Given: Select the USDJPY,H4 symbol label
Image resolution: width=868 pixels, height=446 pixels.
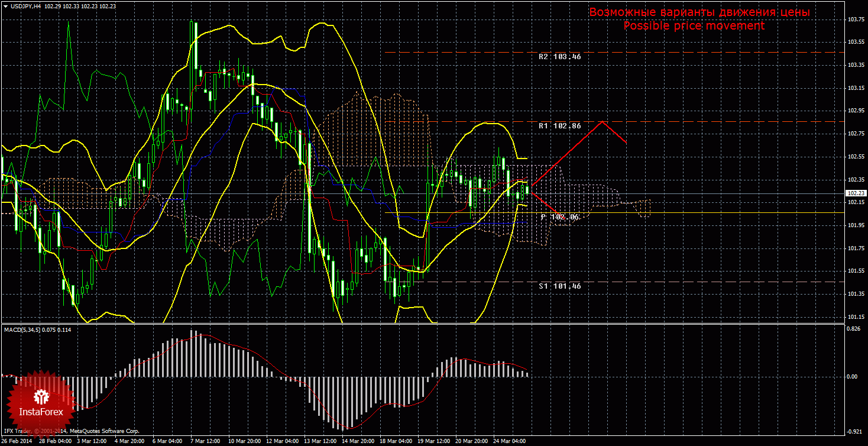Looking at the screenshot, I should pos(25,5).
